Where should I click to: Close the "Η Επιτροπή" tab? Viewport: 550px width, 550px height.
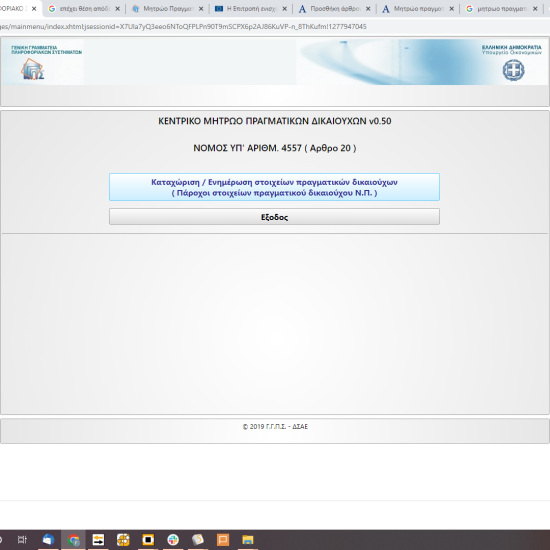click(x=284, y=9)
